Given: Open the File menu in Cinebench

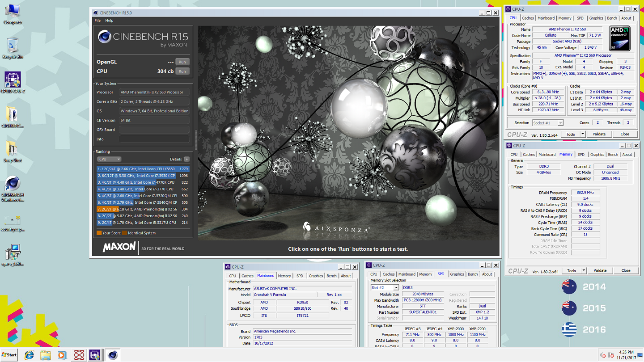Looking at the screenshot, I should (97, 21).
